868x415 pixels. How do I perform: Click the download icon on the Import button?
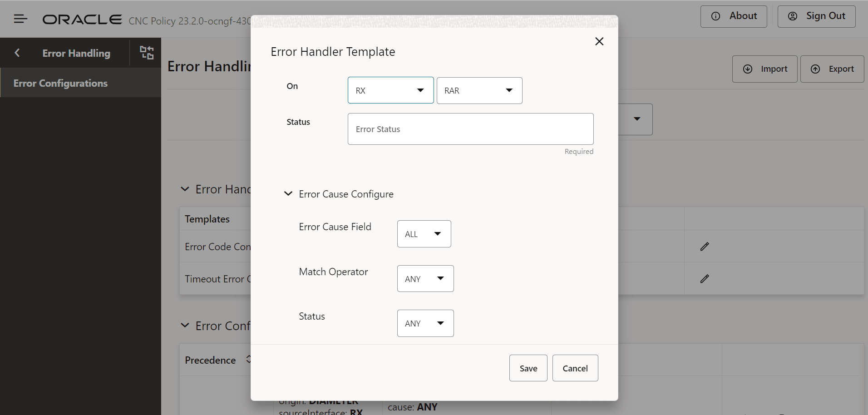748,69
